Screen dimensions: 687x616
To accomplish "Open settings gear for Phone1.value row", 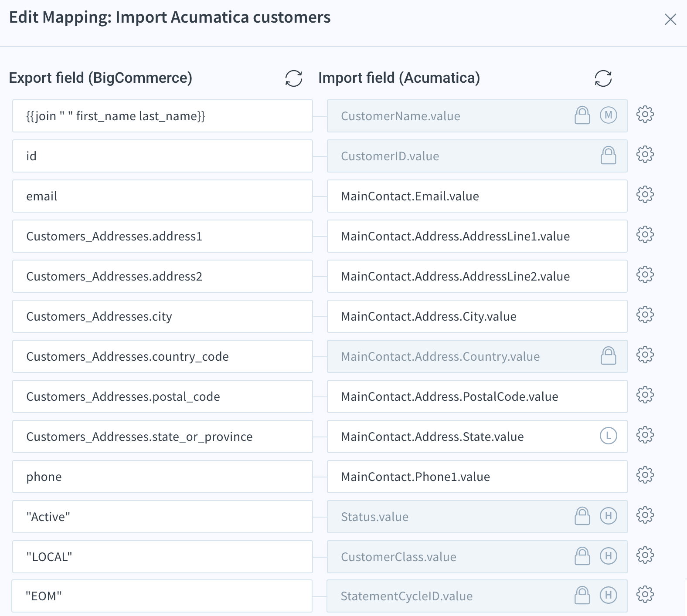I will pyautogui.click(x=645, y=475).
